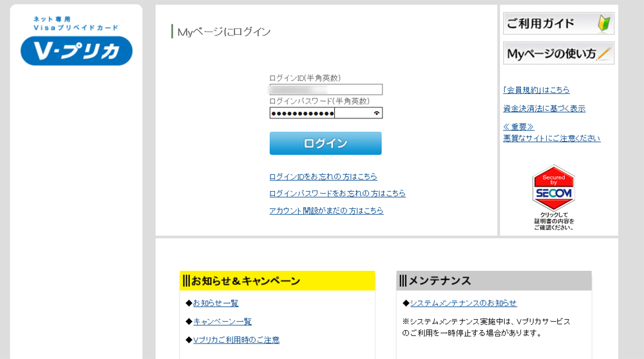Click the ログインID input field
Image resolution: width=644 pixels, height=359 pixels.
(x=326, y=89)
